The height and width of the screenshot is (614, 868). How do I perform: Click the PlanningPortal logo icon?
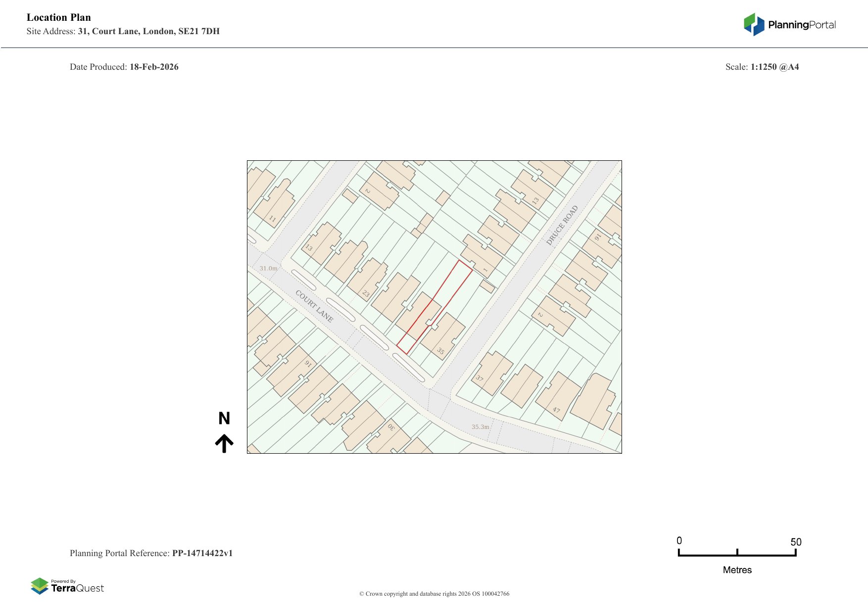(x=754, y=24)
